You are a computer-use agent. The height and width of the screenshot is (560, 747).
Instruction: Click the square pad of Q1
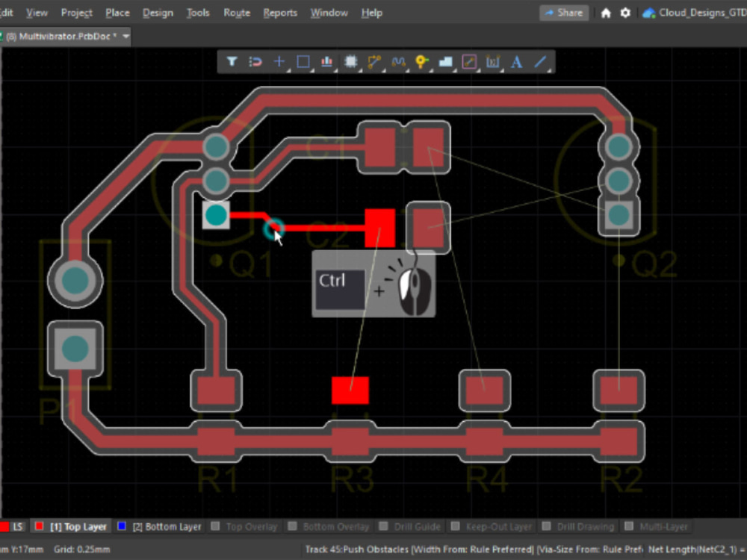pos(216,215)
